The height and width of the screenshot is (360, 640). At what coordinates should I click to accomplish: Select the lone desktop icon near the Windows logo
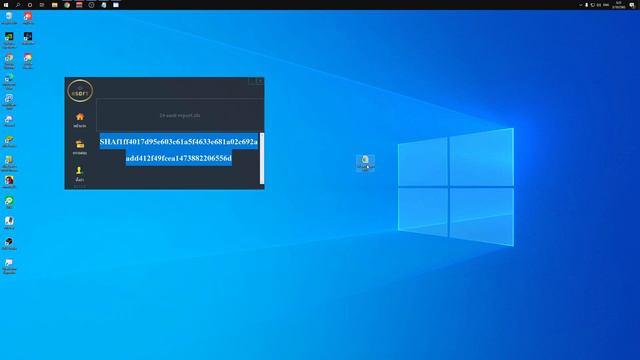click(x=365, y=163)
